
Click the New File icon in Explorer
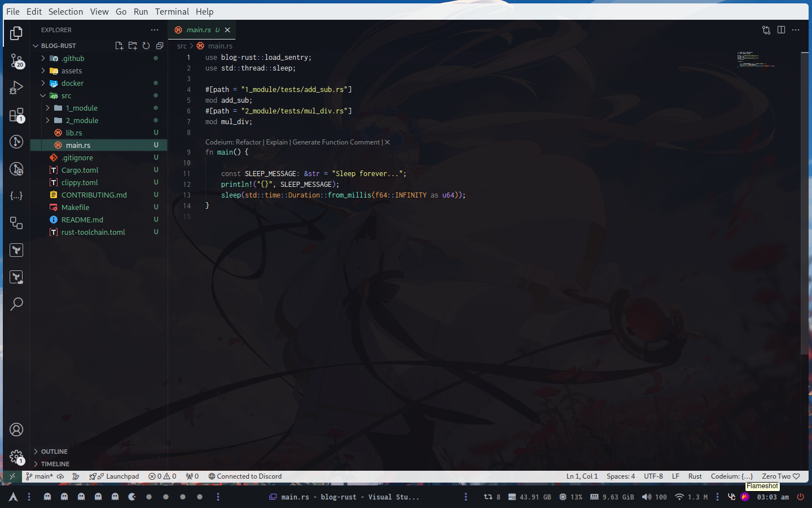click(119, 46)
